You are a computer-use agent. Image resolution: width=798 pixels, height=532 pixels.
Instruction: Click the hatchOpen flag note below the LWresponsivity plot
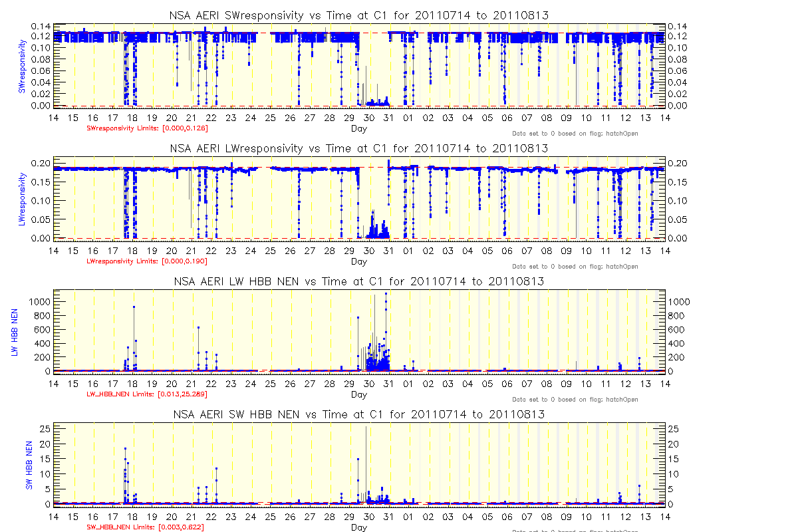point(575,267)
